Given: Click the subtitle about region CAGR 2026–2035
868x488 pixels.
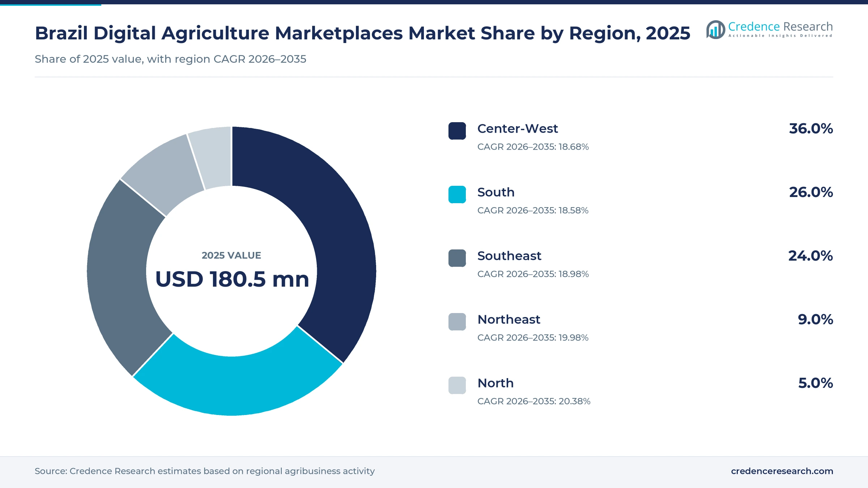Looking at the screenshot, I should (x=170, y=59).
